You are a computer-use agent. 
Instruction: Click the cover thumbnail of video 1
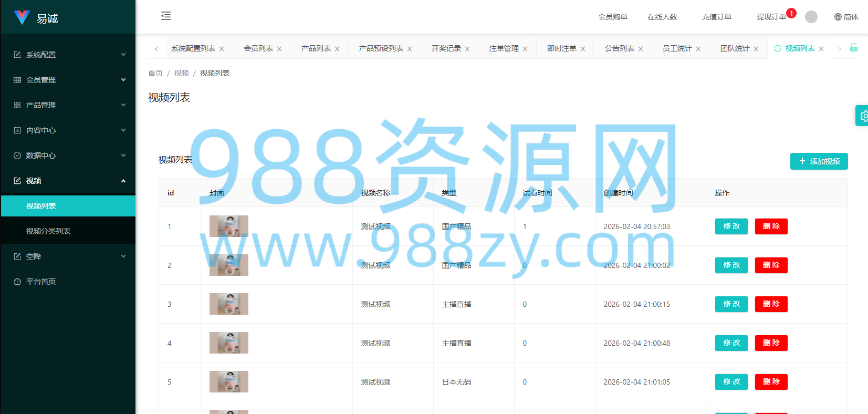point(229,226)
